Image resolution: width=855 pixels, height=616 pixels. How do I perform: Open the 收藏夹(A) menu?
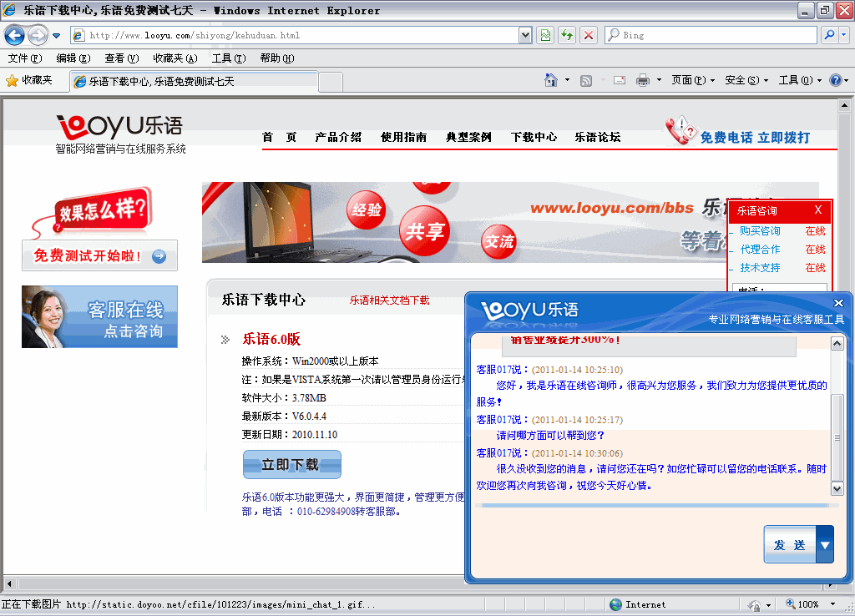pos(175,58)
